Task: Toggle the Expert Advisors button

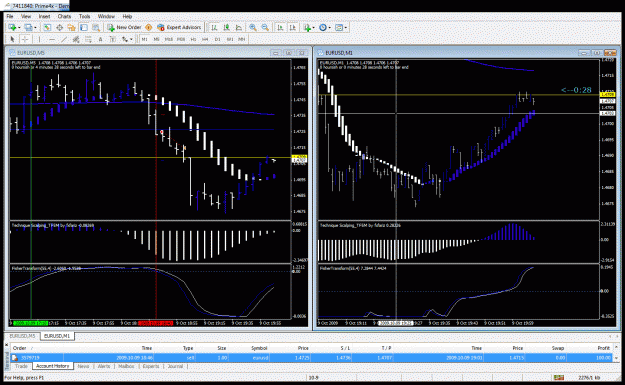Action: click(179, 28)
